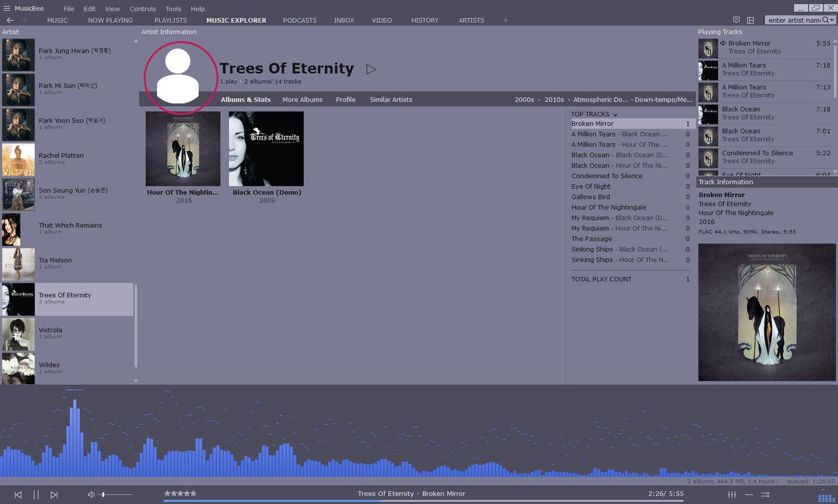Show Similar Artists section
Viewport: 838px width, 504px height.
[x=391, y=99]
